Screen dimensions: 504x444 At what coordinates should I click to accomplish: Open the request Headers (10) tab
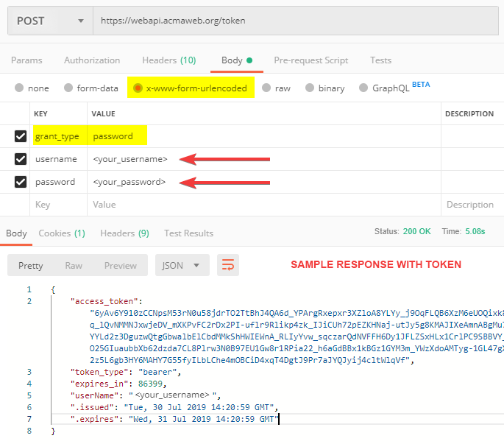pos(168,60)
